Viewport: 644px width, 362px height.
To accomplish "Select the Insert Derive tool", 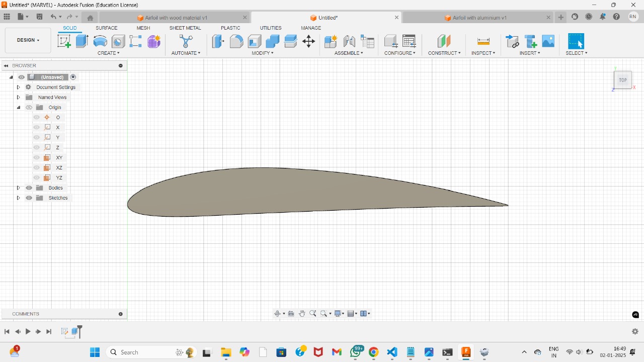I will (512, 41).
